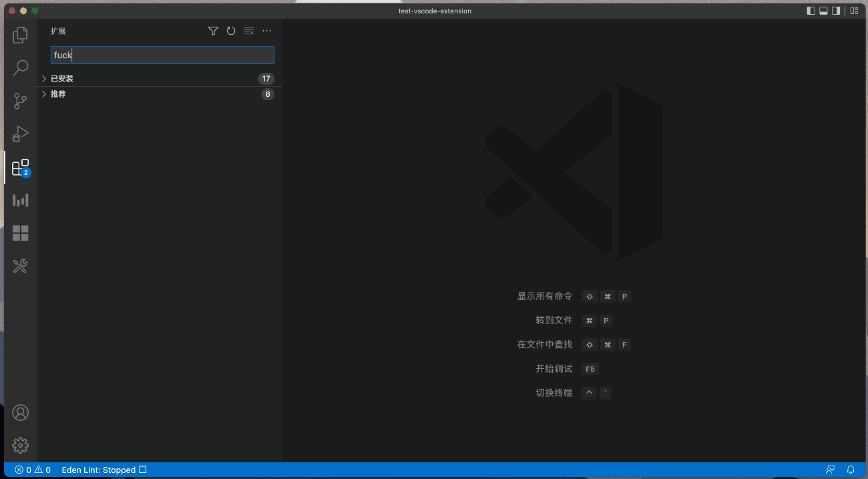Screen dimensions: 868x479
Task: Click the extension search input field
Action: [162, 55]
